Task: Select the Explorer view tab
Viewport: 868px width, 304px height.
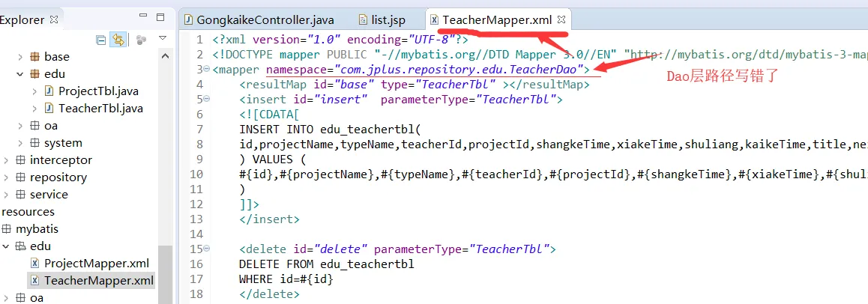Action: (22, 20)
